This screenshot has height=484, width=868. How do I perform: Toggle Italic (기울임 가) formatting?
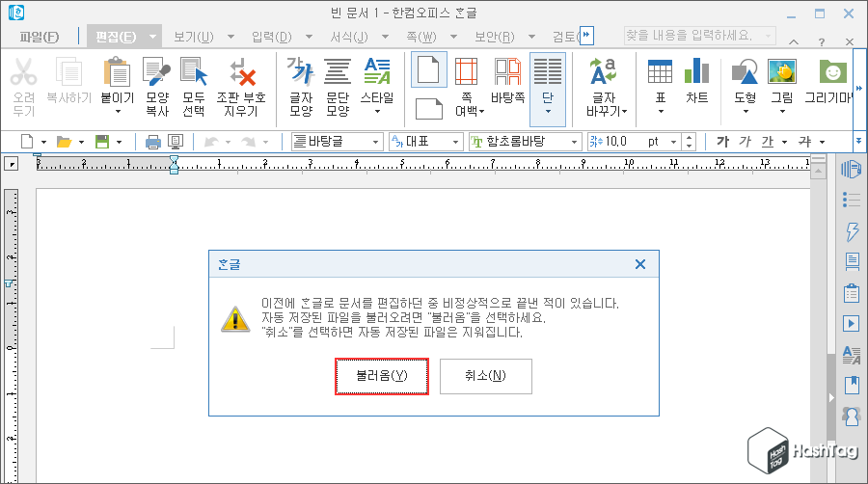pyautogui.click(x=746, y=142)
